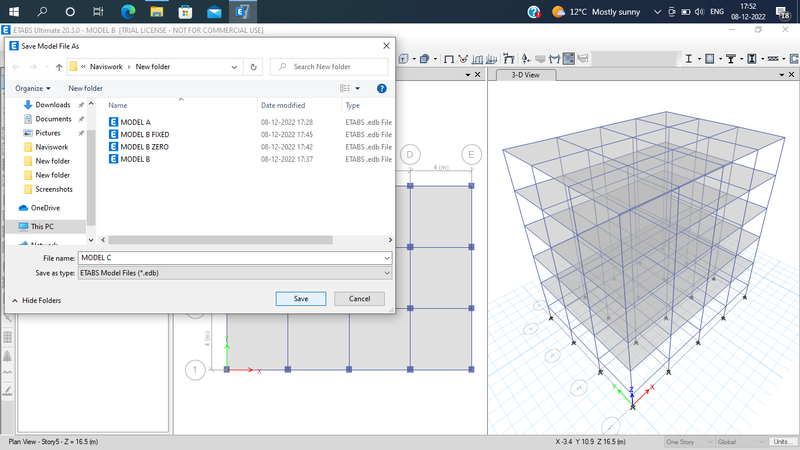Open steel frame design dropdown arrow

tap(699, 59)
